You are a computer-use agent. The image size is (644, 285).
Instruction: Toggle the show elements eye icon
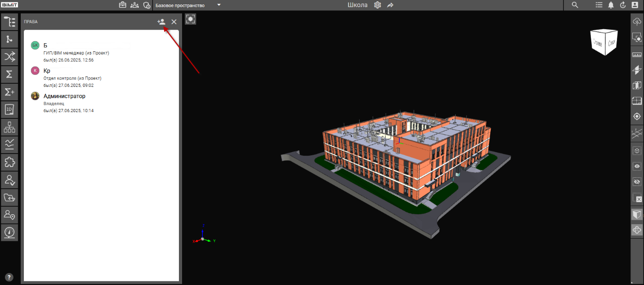point(637,167)
